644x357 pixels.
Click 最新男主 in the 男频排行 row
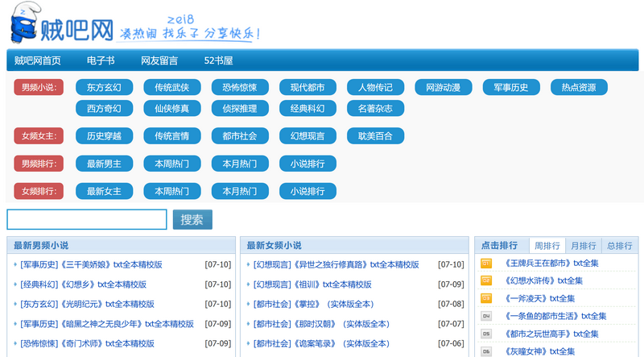pos(104,164)
